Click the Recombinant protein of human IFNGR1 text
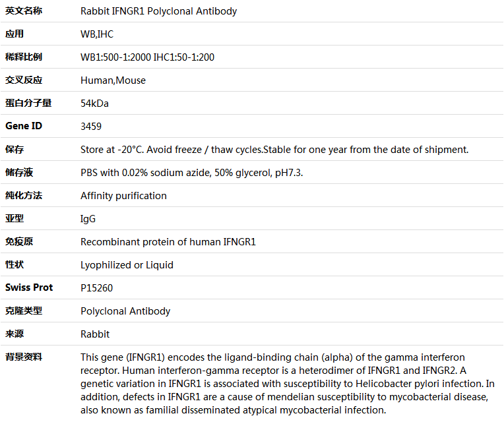Screen dimensions: 504x422 [168, 242]
